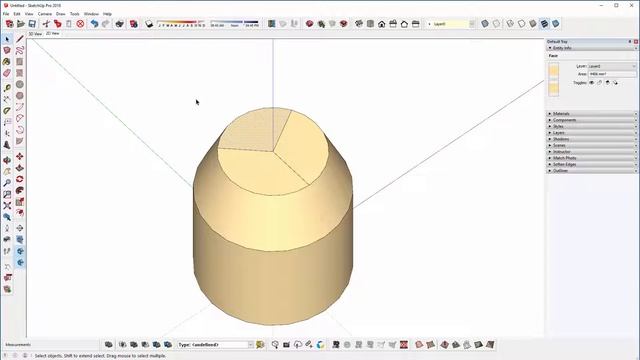Select the Rectangle tool

pyautogui.click(x=20, y=62)
